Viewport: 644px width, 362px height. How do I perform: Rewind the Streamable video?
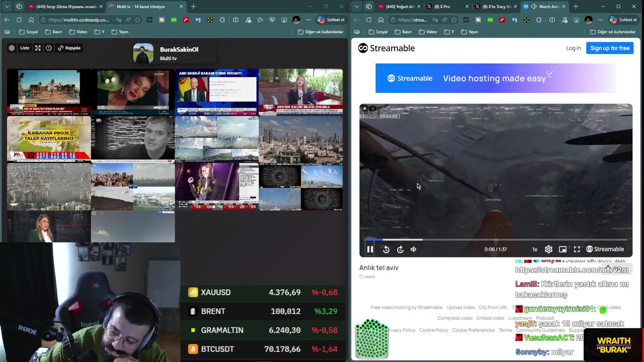pyautogui.click(x=386, y=249)
